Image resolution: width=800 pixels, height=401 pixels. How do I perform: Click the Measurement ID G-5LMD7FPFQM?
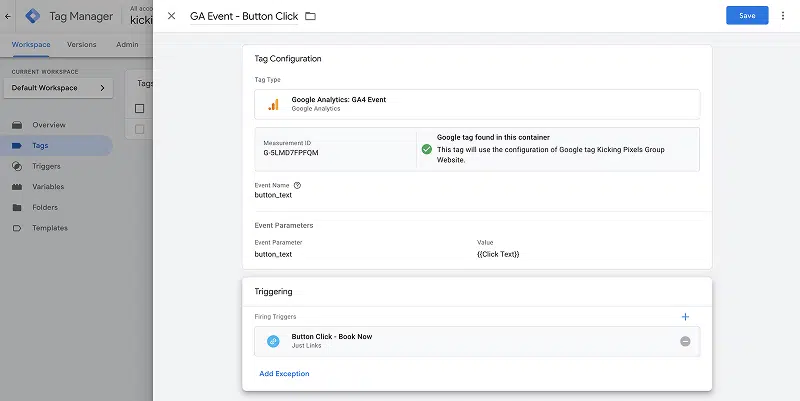point(291,153)
